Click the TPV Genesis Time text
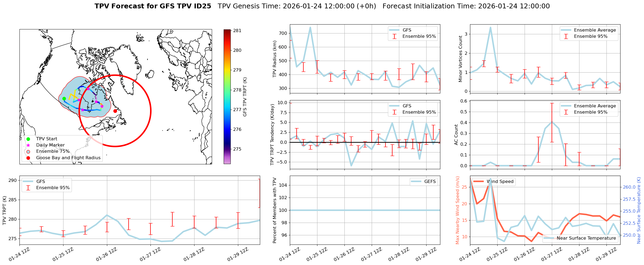 point(297,6)
